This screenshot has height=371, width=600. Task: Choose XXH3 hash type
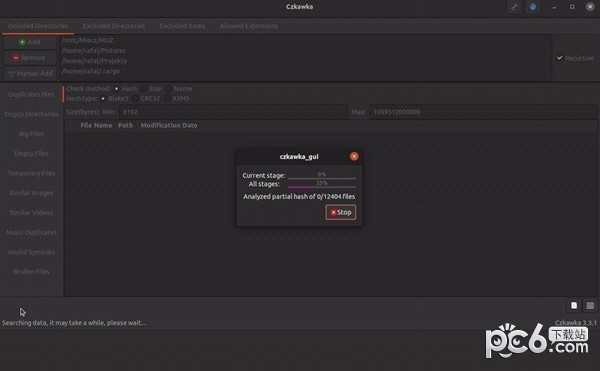(177, 98)
